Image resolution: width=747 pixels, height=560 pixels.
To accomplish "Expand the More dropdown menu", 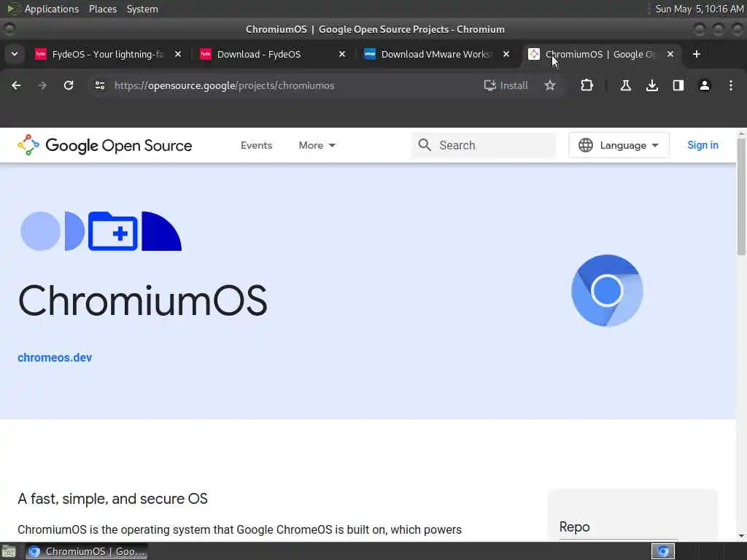I will click(x=317, y=145).
